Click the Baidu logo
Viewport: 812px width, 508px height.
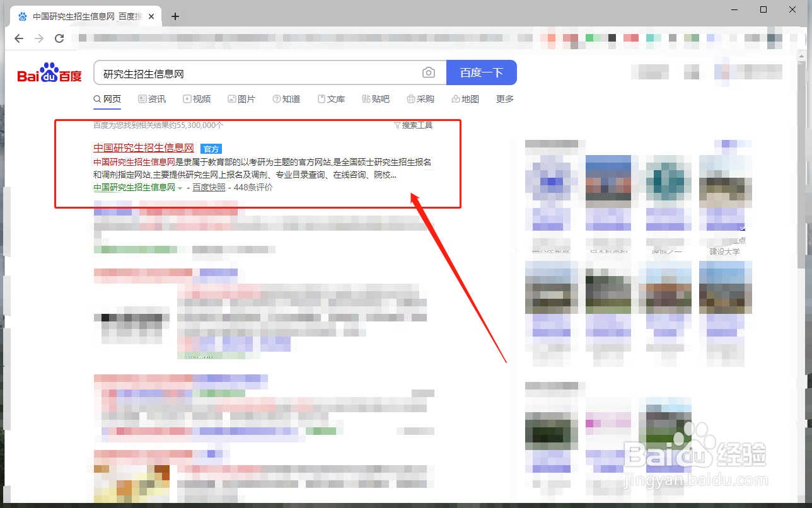49,73
